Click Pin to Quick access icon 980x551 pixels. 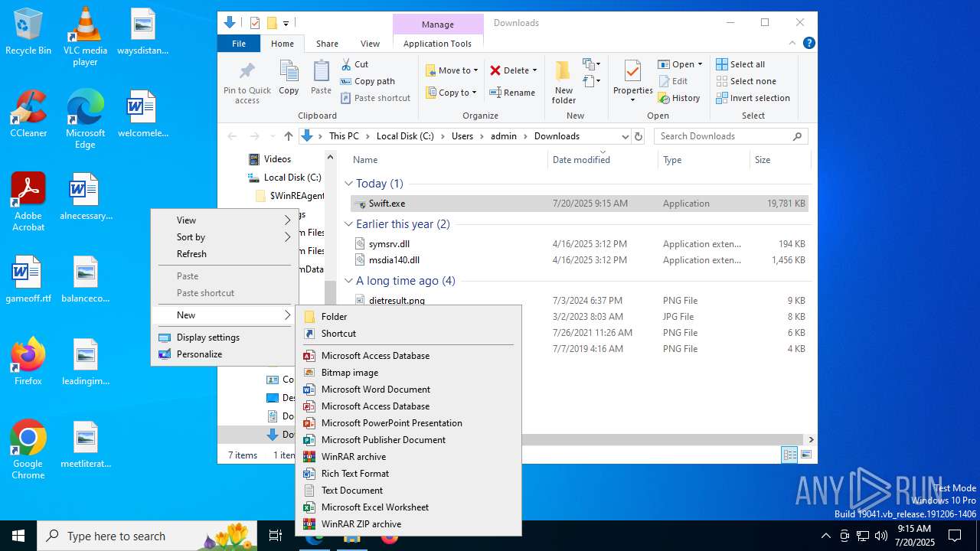click(x=247, y=83)
